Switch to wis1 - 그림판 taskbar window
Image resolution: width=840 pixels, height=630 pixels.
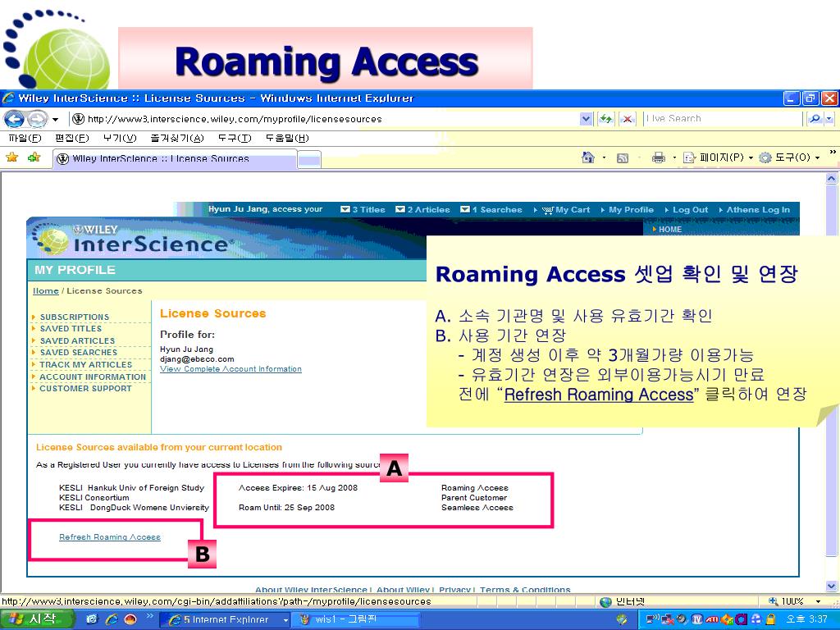356,620
